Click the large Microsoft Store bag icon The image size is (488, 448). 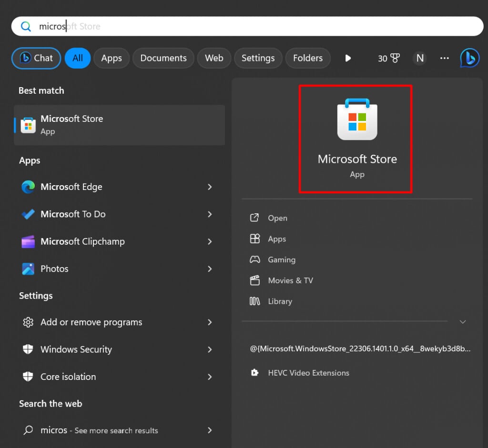point(357,119)
